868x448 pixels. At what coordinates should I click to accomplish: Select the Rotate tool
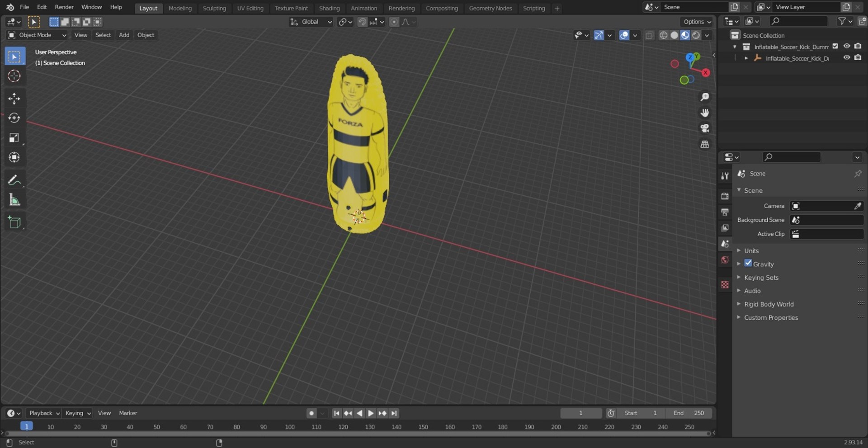pyautogui.click(x=14, y=118)
